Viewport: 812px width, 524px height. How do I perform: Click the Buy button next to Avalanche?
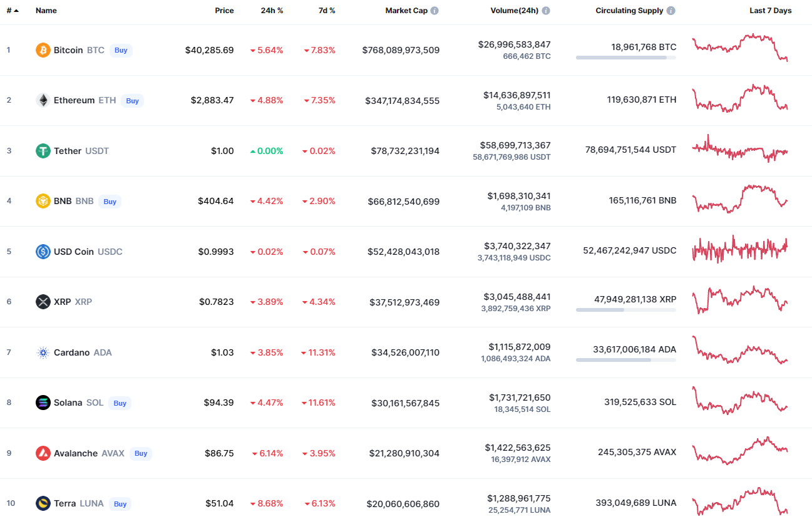[x=141, y=453]
